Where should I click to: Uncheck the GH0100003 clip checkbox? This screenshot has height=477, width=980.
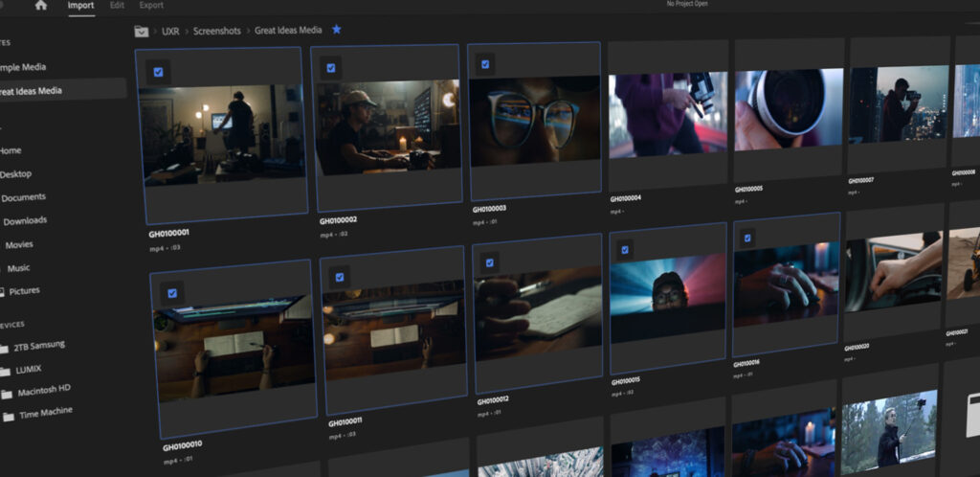485,64
